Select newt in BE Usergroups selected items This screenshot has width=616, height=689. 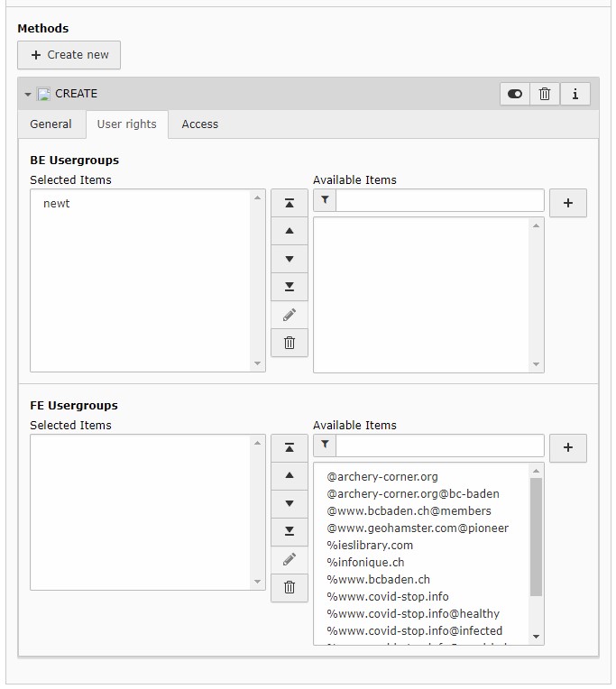point(56,204)
